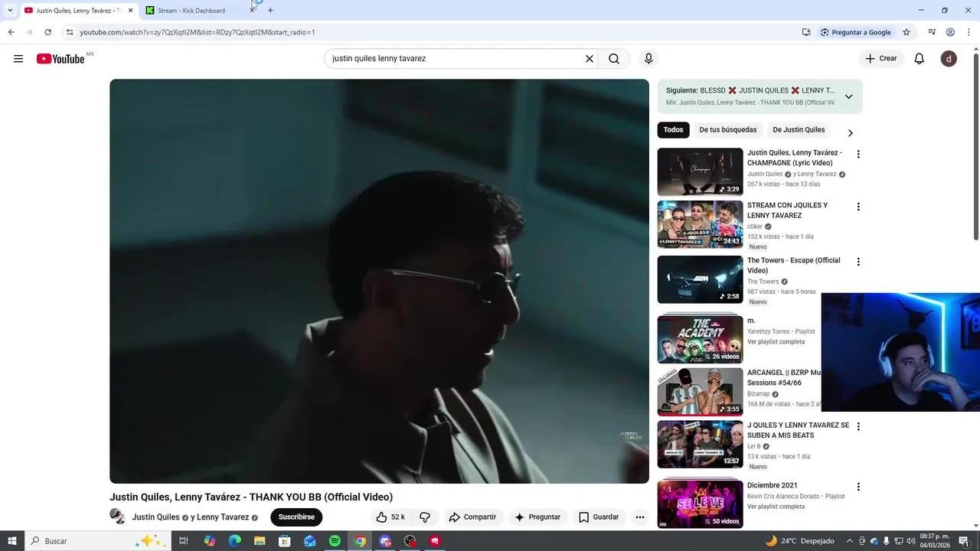
Task: Open Chrome three-dot menu
Action: [x=969, y=32]
